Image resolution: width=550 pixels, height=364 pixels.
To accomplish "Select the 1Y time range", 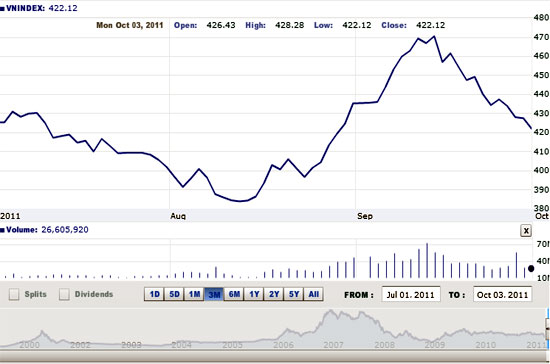I will (x=254, y=294).
